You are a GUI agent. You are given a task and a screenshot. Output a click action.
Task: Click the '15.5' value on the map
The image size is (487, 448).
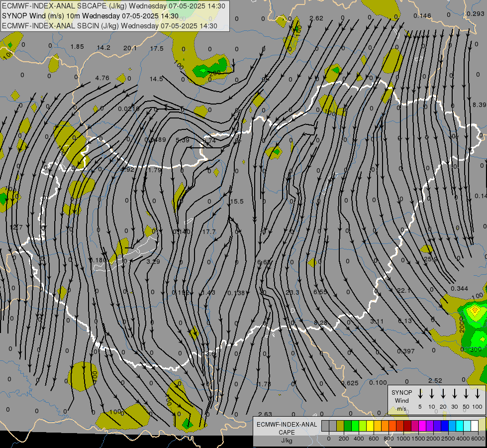point(237,202)
